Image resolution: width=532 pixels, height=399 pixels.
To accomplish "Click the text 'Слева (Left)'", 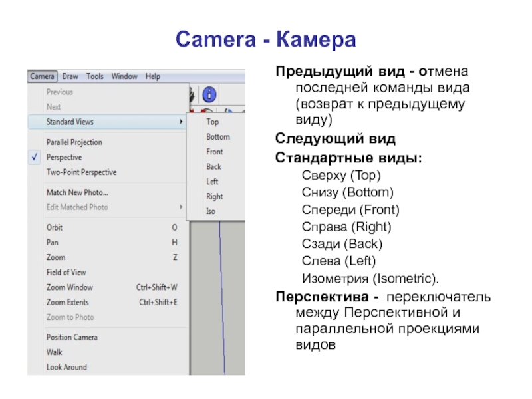I will click(339, 261).
